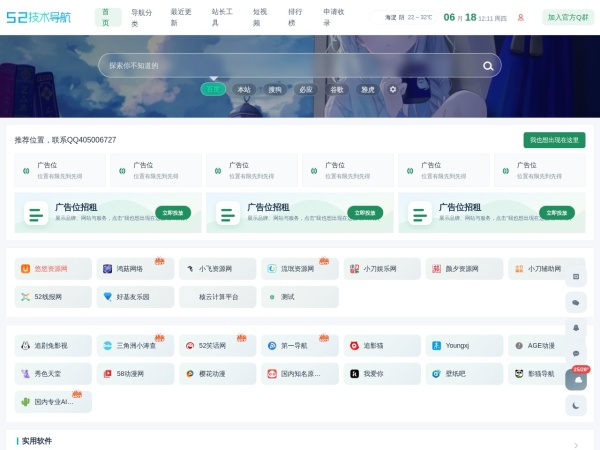Select 搜狗 search engine
This screenshot has width=600, height=450.
(x=275, y=90)
